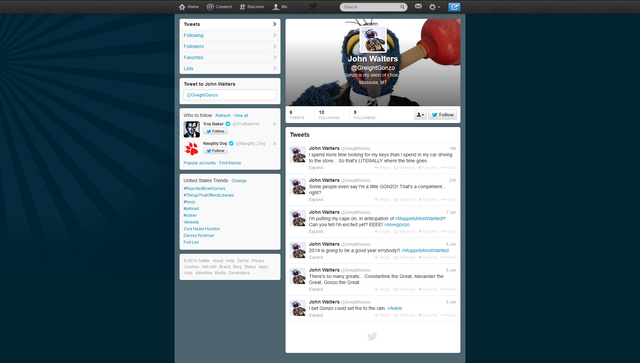Expand the little GONZO compliment tweet
Image resolution: width=640 pixels, height=363 pixels.
click(316, 199)
